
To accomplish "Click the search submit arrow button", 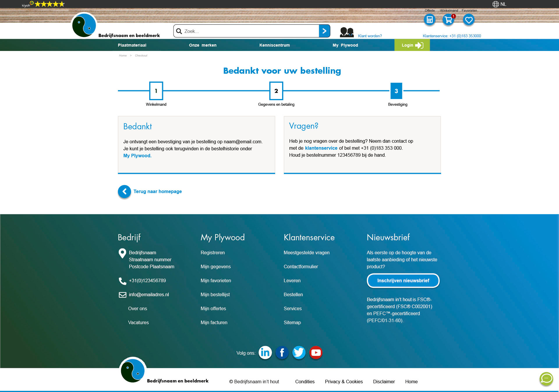I will click(324, 31).
